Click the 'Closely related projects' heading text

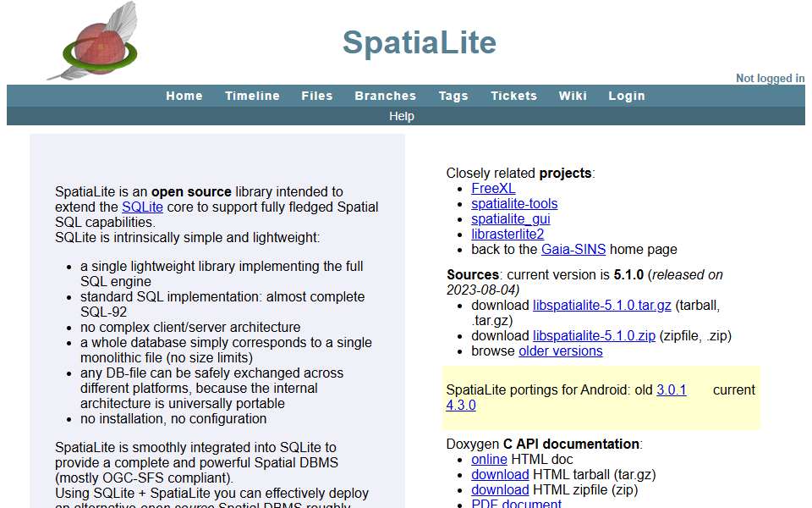[x=520, y=173]
